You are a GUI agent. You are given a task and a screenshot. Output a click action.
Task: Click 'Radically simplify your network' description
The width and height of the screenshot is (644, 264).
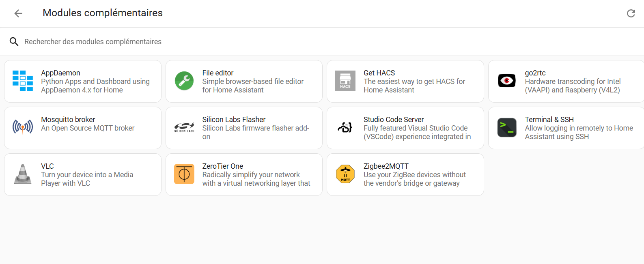(x=251, y=175)
